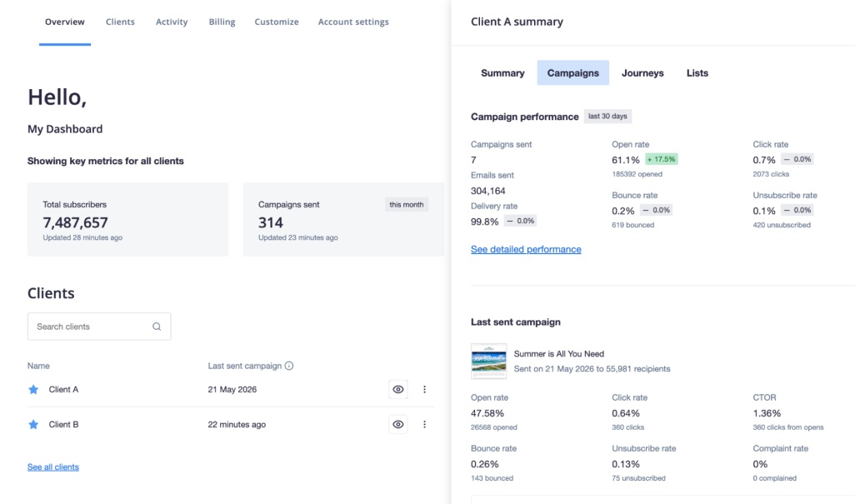Click the '75 unsubscribed' text
Screen dimensions: 855x504
point(638,478)
